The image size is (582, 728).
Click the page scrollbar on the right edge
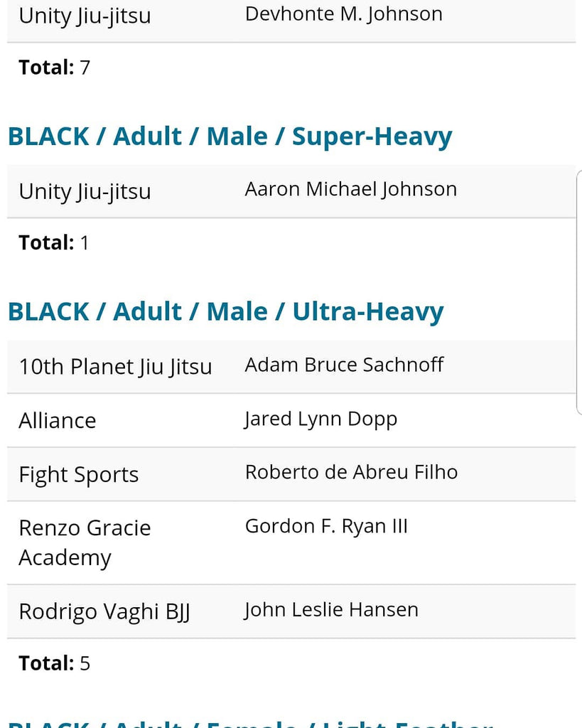(x=578, y=291)
